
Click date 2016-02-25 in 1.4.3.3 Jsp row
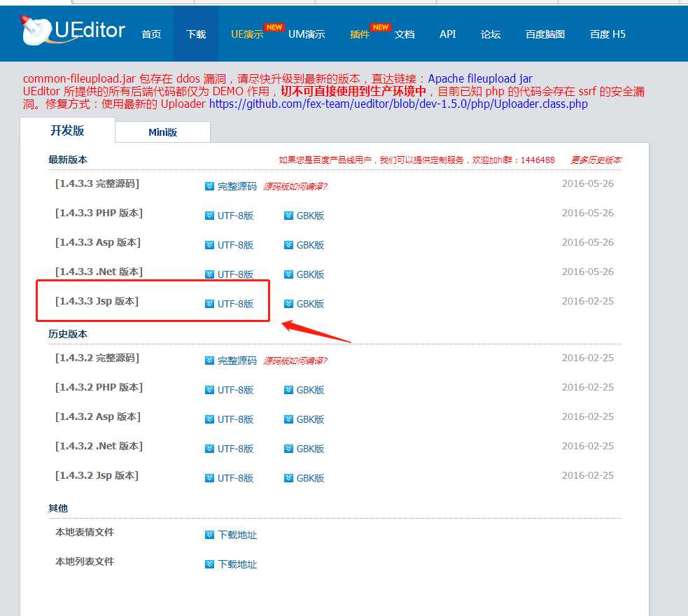point(587,302)
